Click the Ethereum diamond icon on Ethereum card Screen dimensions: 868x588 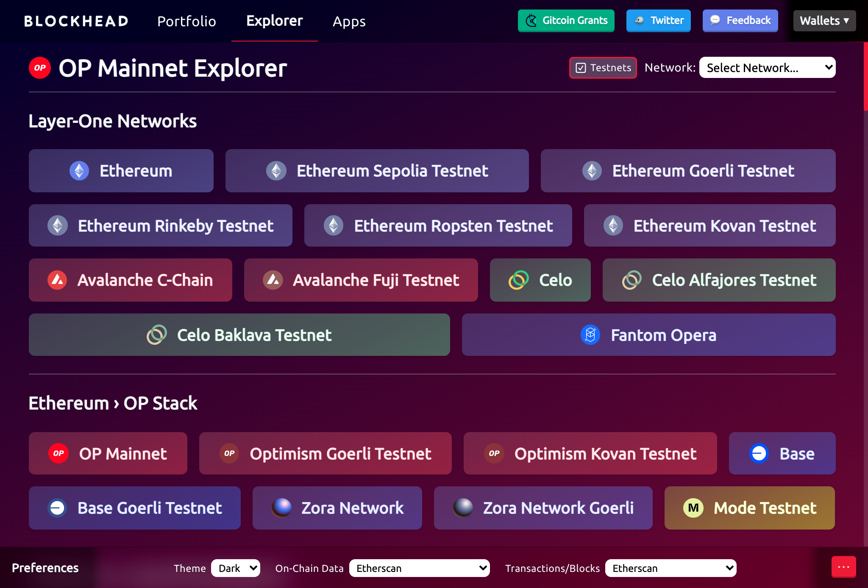[x=79, y=171]
